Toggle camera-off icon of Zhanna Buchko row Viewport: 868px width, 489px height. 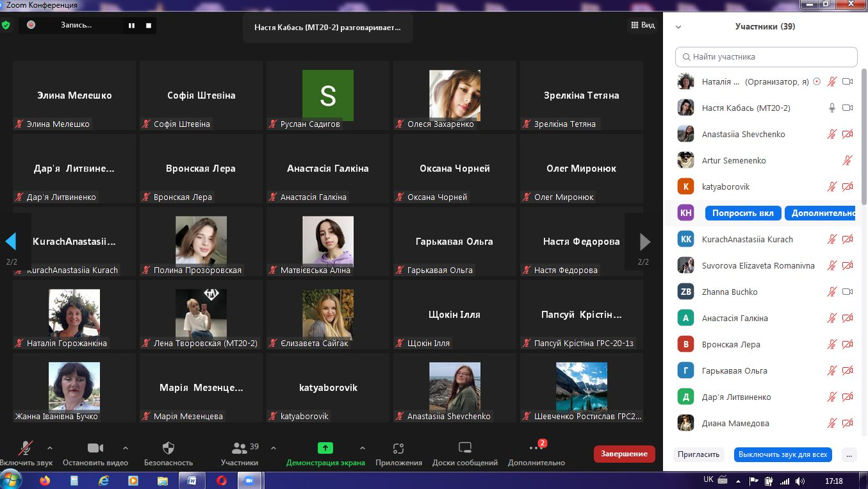(x=848, y=292)
